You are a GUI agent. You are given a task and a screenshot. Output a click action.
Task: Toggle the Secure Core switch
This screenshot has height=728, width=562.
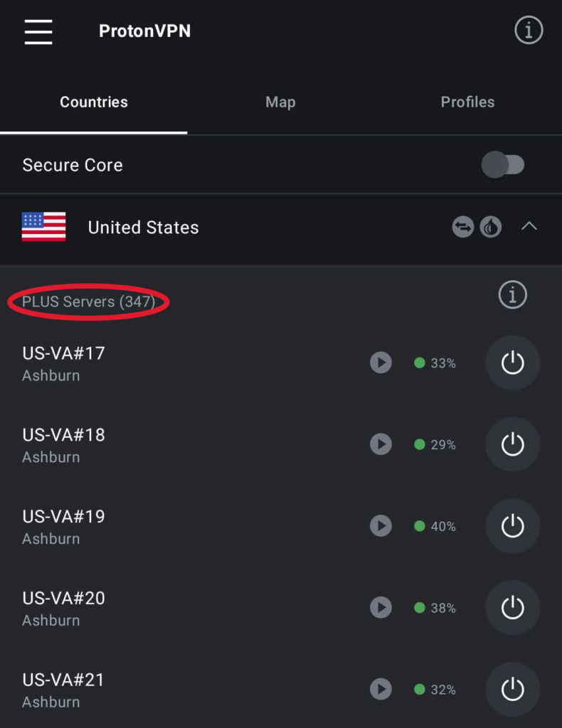click(x=503, y=165)
